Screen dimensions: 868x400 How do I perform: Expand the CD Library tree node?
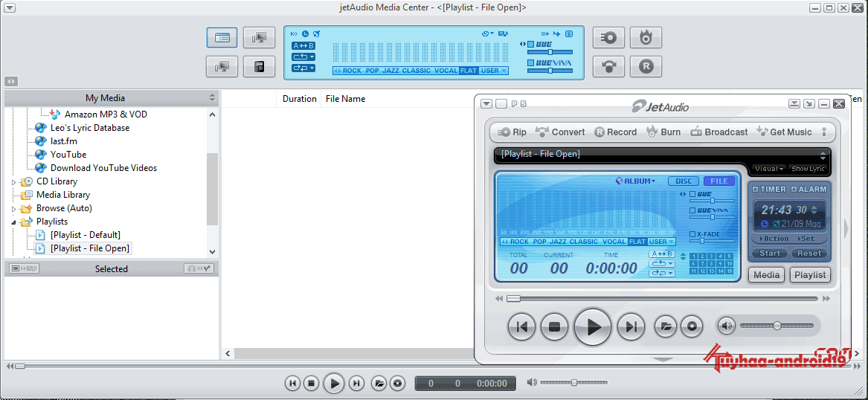point(14,181)
